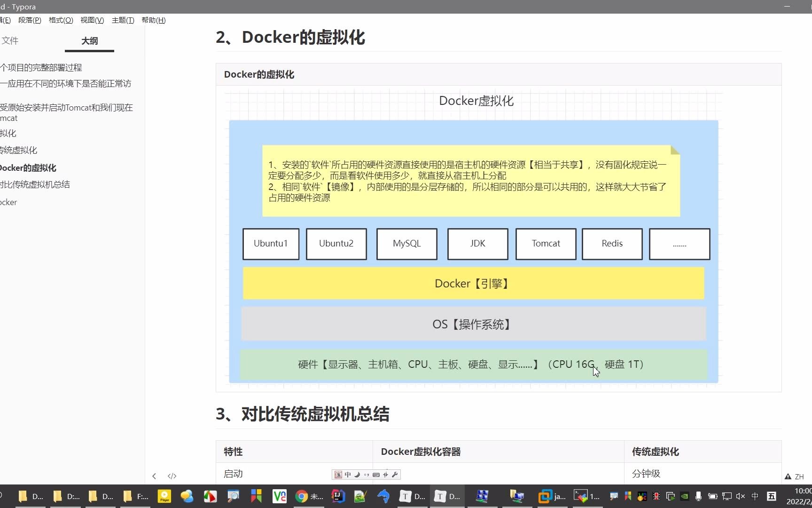This screenshot has height=508, width=812.
Task: Open the 帮助(H) menu
Action: point(154,20)
